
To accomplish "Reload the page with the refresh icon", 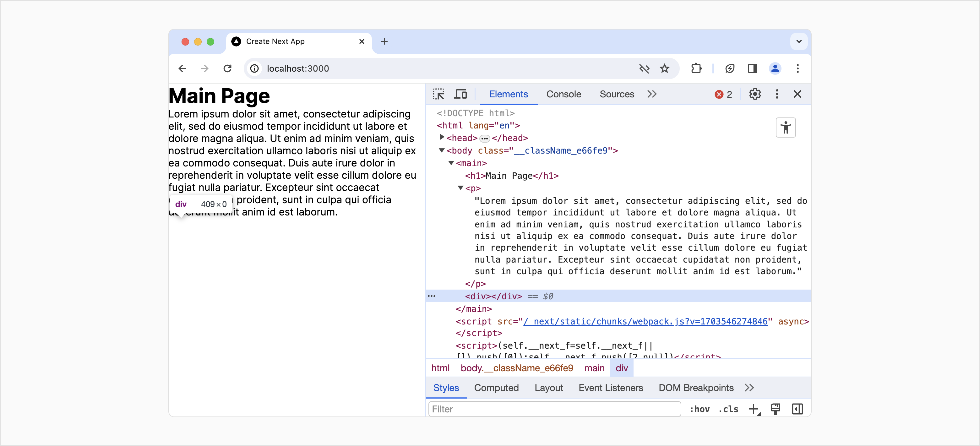I will pos(227,68).
